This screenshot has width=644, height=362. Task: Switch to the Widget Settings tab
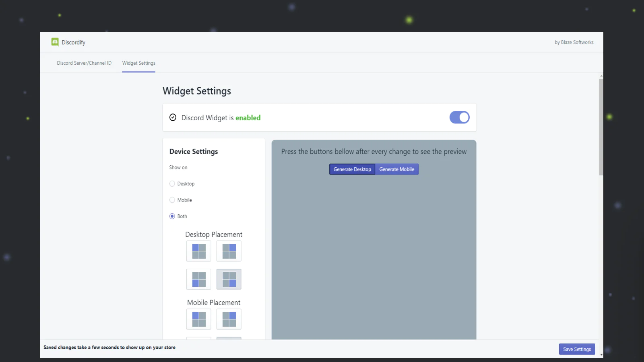pos(139,63)
